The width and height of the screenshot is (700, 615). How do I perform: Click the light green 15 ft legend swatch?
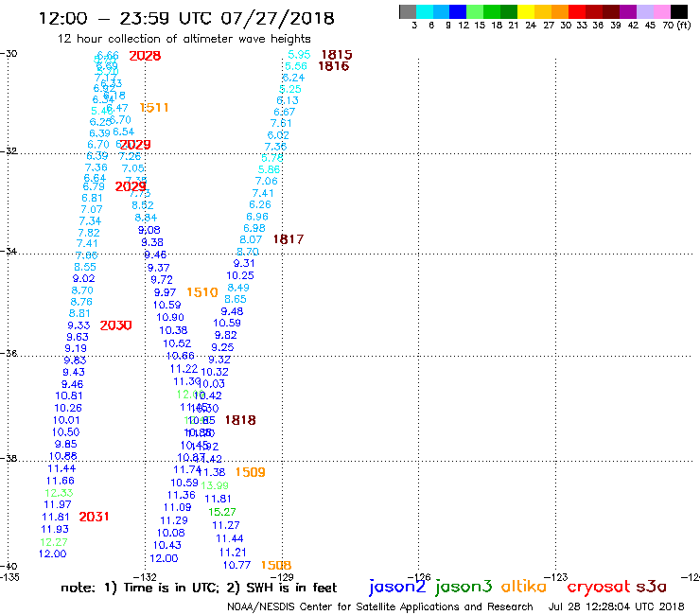[475, 11]
